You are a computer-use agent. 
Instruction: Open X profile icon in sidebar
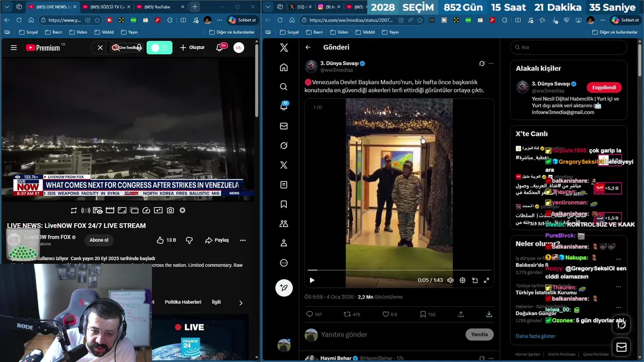click(284, 243)
